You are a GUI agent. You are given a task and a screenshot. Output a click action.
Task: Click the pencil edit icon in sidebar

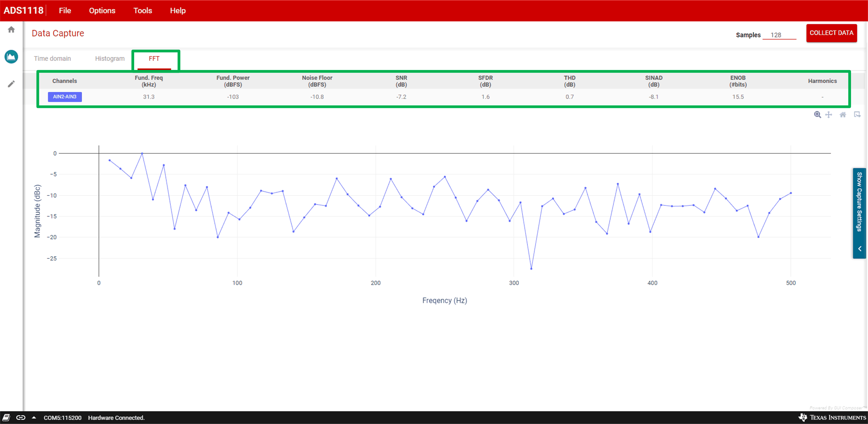(11, 84)
